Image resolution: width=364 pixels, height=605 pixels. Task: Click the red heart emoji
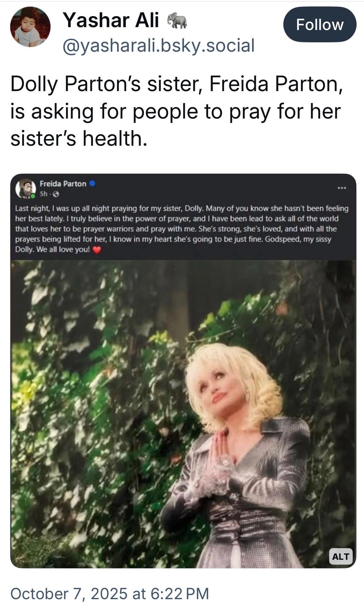pyautogui.click(x=97, y=250)
